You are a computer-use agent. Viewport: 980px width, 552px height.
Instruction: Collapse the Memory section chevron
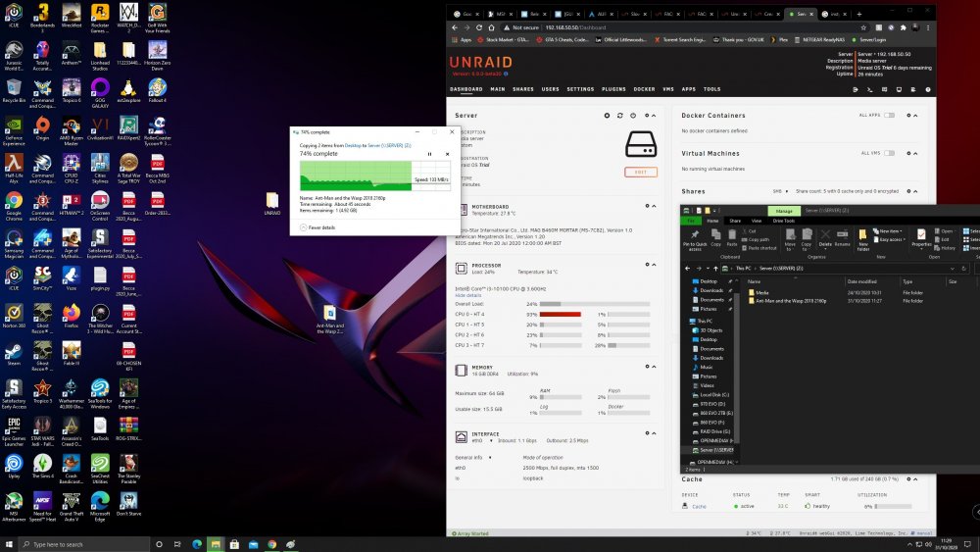pos(654,367)
